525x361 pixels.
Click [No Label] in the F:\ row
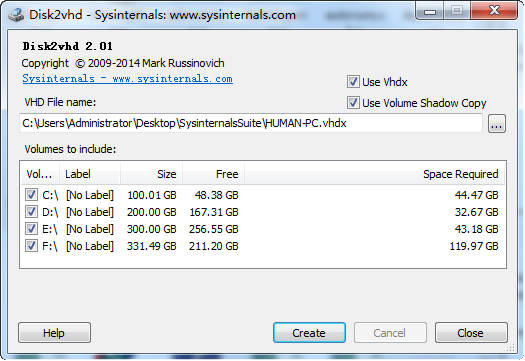(x=90, y=246)
